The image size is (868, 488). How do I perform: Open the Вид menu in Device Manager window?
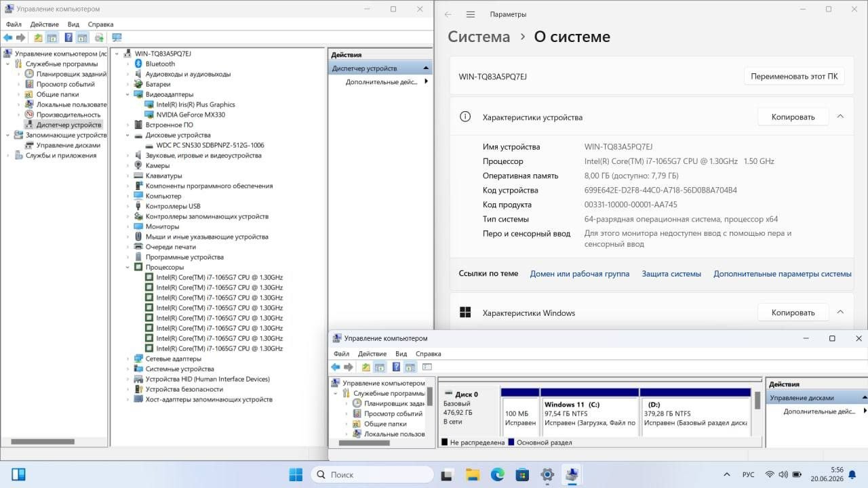coord(73,24)
